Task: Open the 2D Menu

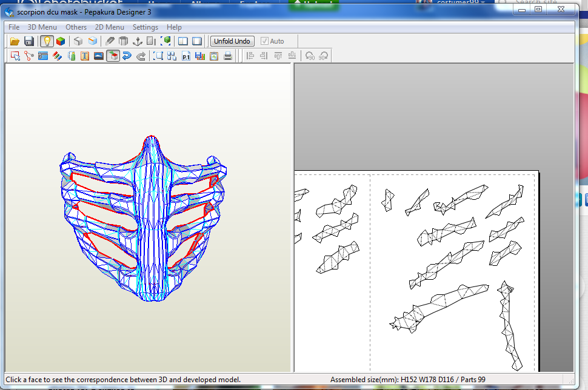Action: pyautogui.click(x=110, y=27)
